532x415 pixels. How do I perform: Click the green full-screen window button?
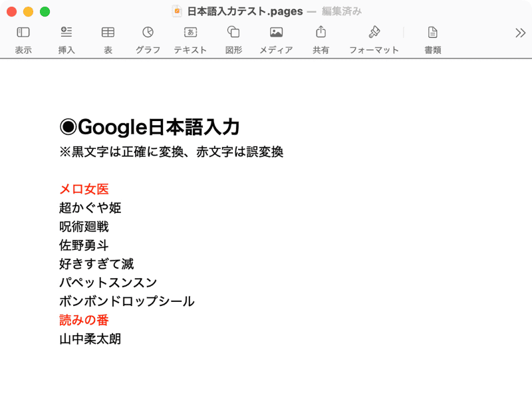45,11
